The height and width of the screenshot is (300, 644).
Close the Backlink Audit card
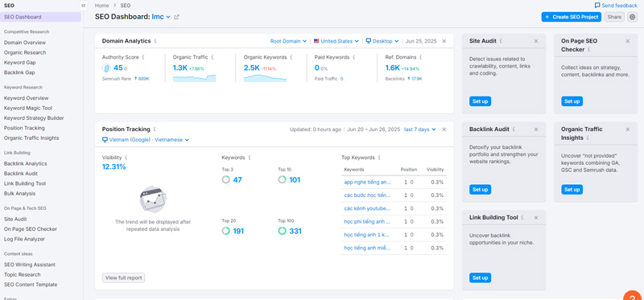tap(536, 129)
